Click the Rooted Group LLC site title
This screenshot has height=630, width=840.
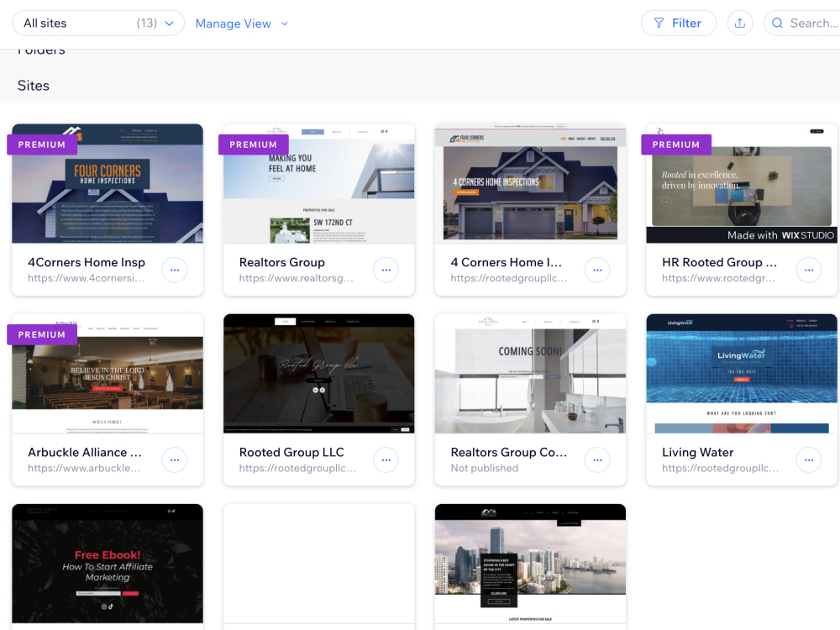point(291,452)
